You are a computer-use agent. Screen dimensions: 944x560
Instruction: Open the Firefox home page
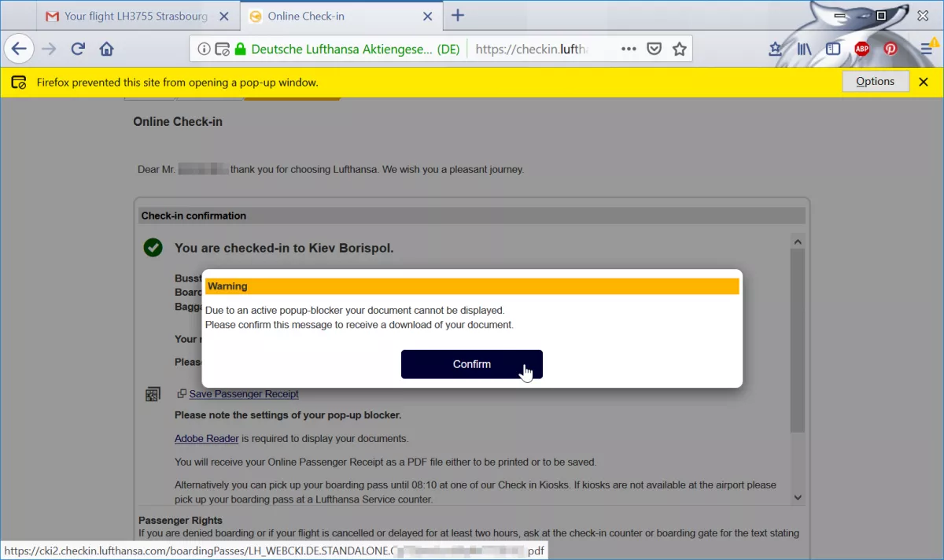pos(107,49)
